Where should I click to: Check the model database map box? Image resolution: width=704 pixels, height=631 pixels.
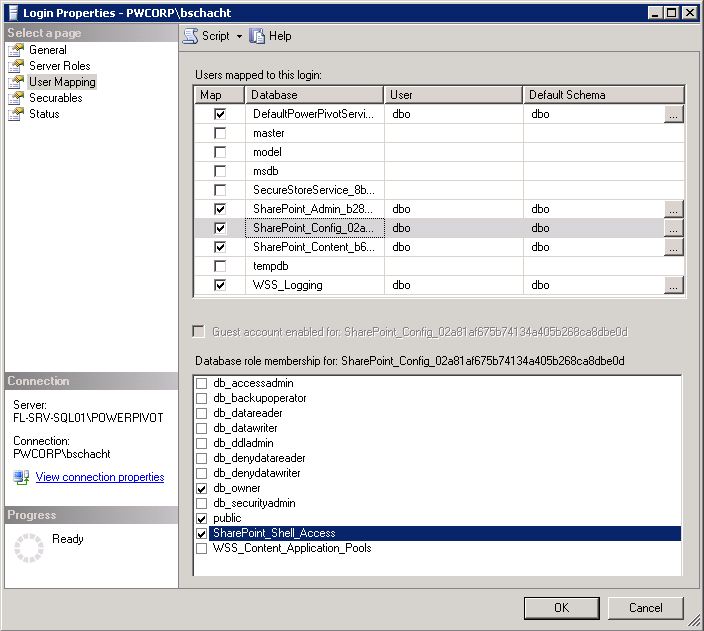pyautogui.click(x=220, y=152)
